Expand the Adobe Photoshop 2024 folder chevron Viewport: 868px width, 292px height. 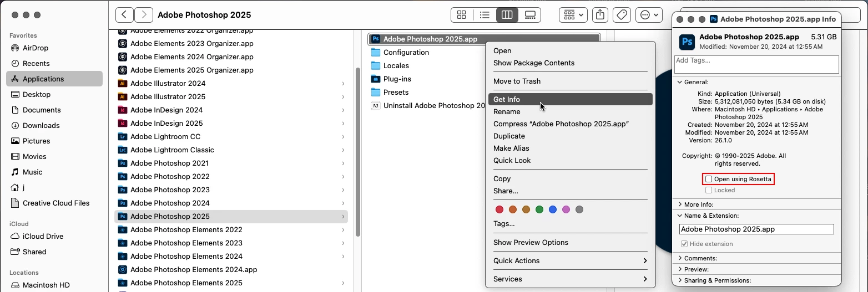[x=343, y=203]
